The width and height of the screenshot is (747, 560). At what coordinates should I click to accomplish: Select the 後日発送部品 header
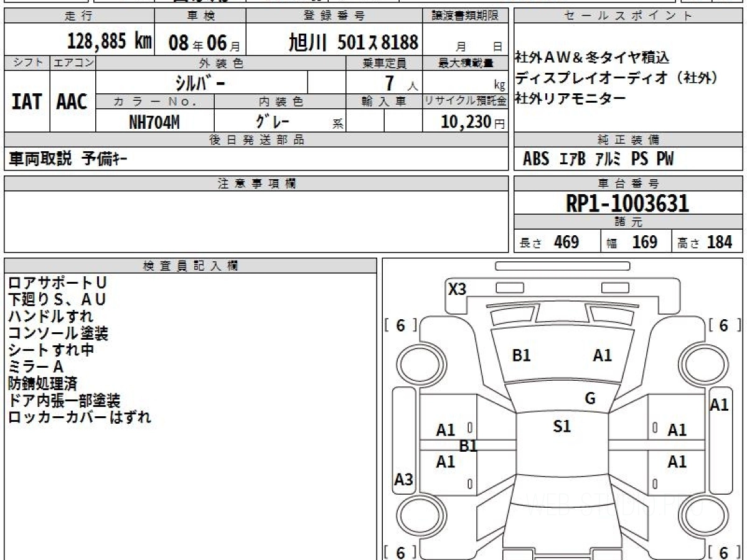(256, 140)
